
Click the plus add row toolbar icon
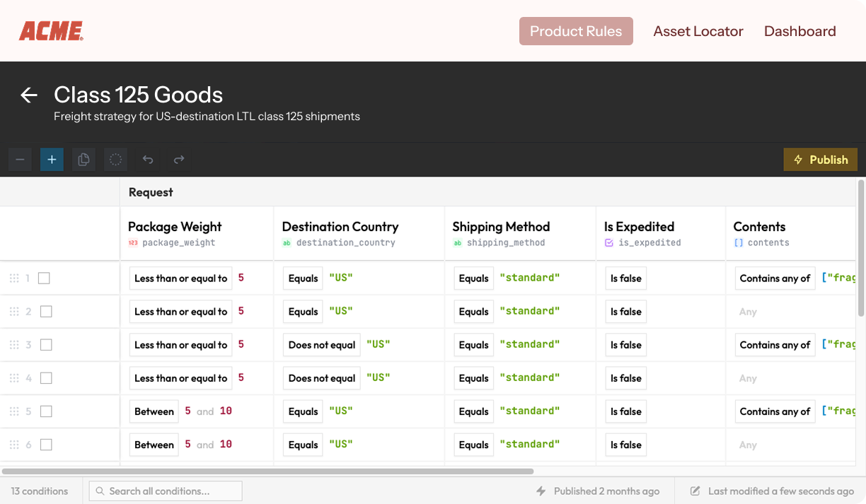point(52,160)
